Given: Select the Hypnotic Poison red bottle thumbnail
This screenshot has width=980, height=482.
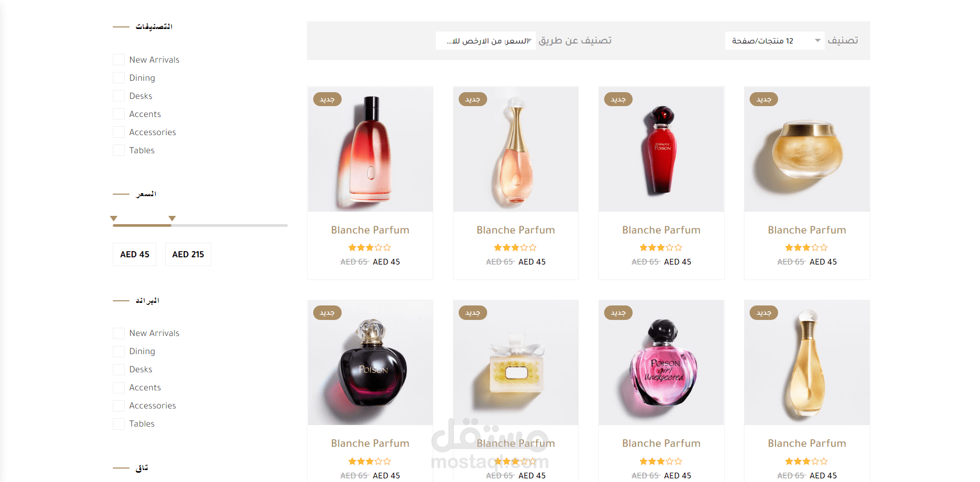Looking at the screenshot, I should pyautogui.click(x=661, y=149).
